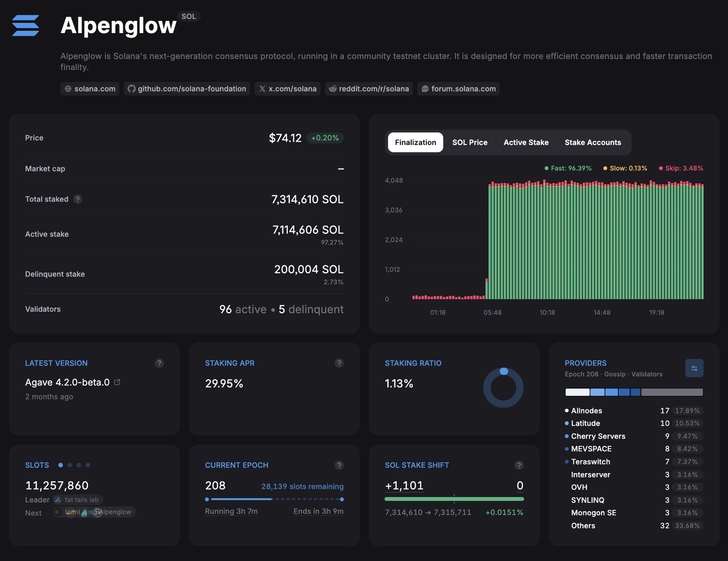Select the Cherry Servers provider row
Screen dimensions: 728x561
634,436
